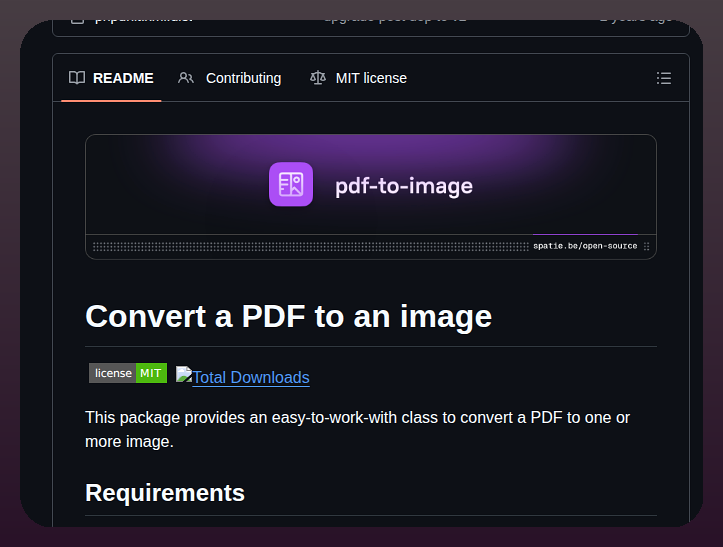The height and width of the screenshot is (547, 723).
Task: Click the purple pdf-to-image logo icon
Action: point(291,184)
